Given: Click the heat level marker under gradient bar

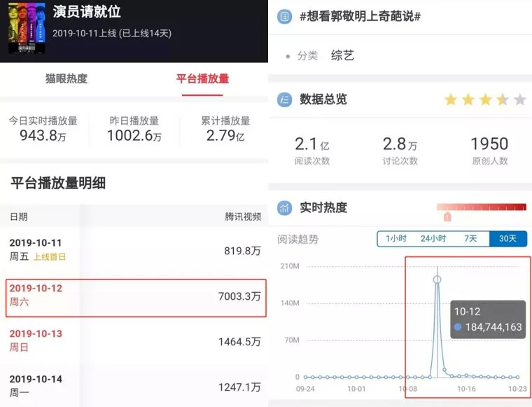Looking at the screenshot, I should (x=447, y=216).
